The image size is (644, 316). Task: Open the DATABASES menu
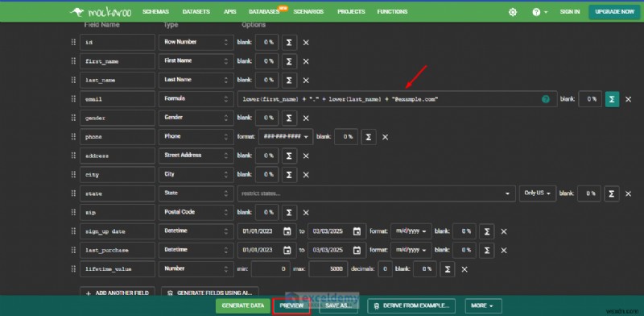[x=264, y=12]
